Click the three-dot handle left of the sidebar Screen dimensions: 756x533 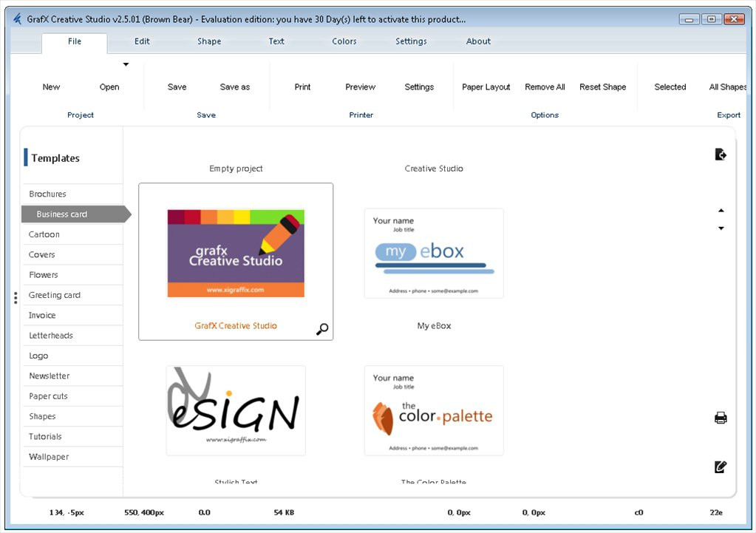coord(16,298)
